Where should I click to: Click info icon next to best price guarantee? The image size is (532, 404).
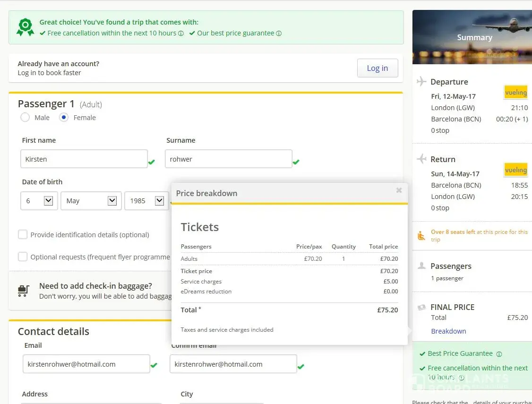coord(279,34)
